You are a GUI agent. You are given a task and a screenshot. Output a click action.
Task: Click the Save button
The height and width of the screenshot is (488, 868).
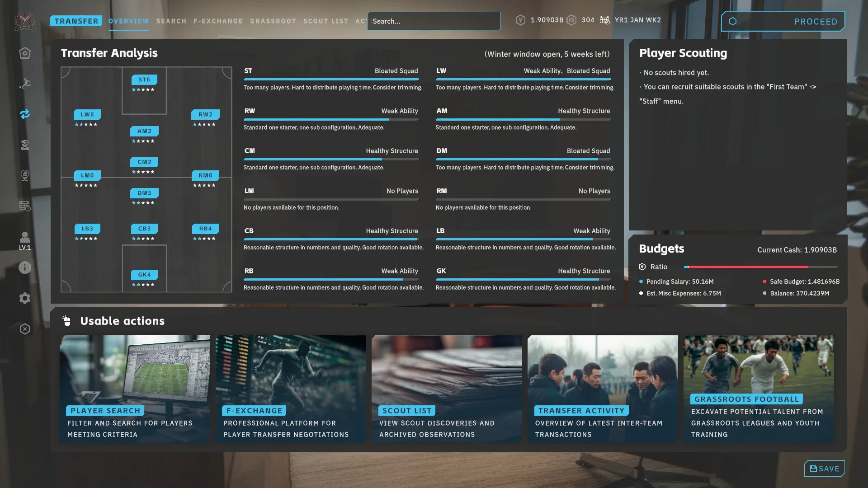pyautogui.click(x=824, y=469)
